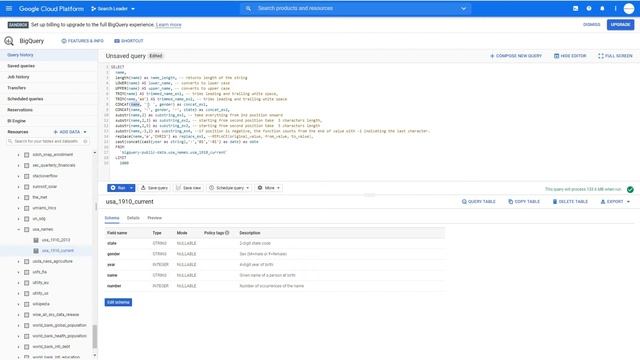Focus the Search products and resources box
Screen dimensions: 640x360
pyautogui.click(x=355, y=9)
